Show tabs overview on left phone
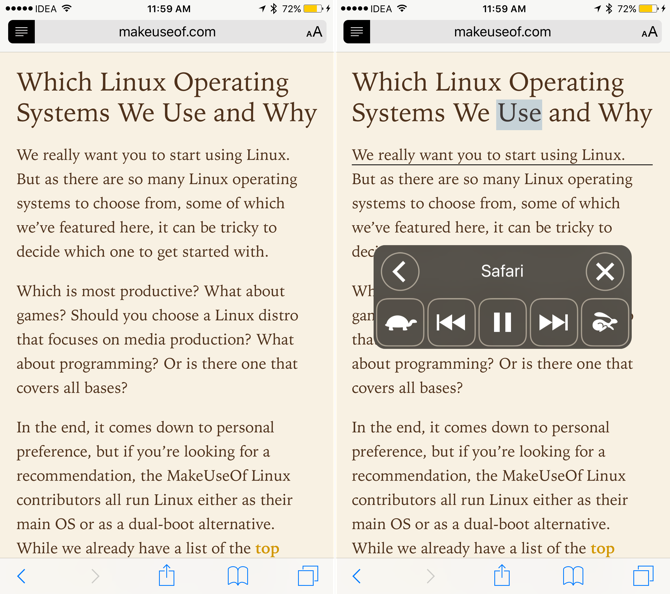 (308, 576)
